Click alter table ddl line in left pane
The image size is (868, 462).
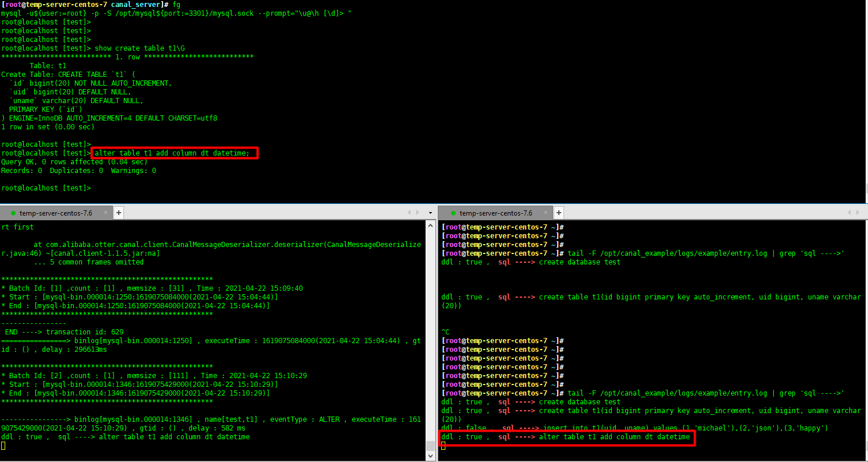tap(126, 437)
